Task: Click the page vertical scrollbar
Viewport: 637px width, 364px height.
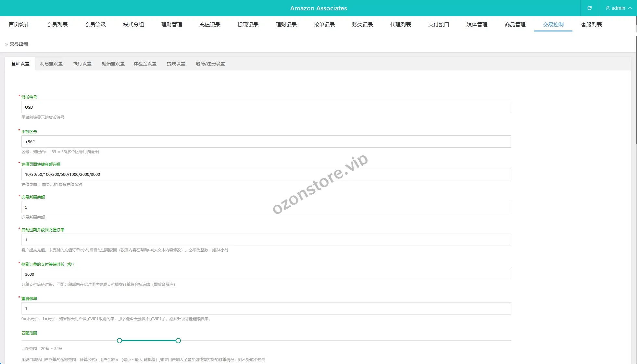Action: [x=636, y=89]
